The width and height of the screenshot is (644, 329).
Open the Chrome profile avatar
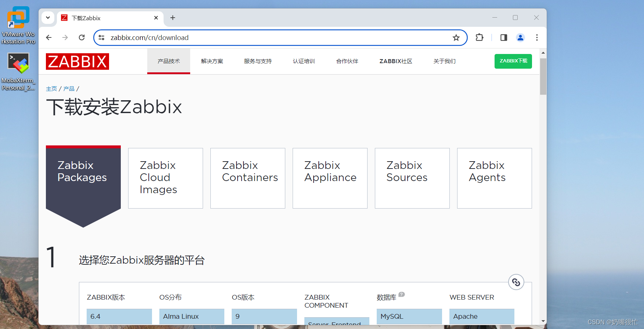(x=520, y=37)
